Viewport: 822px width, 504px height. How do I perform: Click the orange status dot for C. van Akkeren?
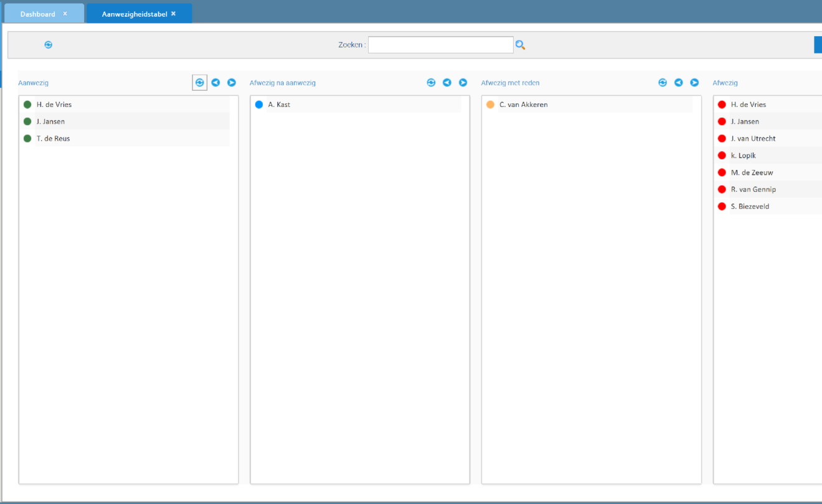(490, 105)
